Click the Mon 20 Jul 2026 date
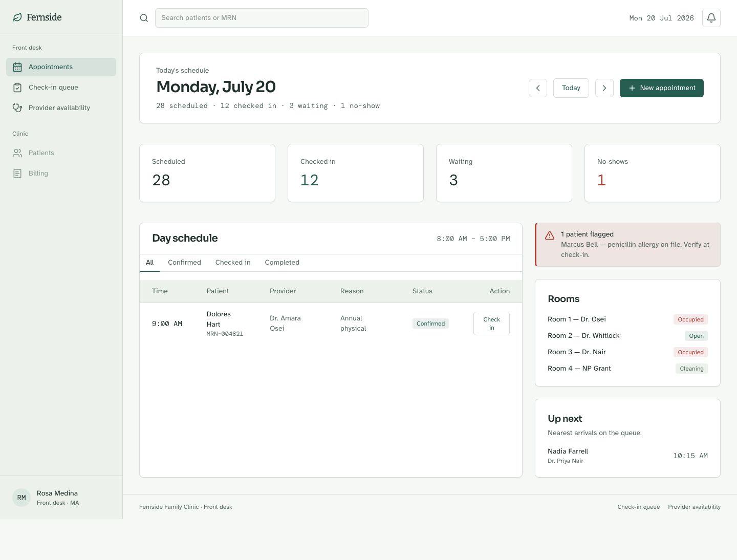The height and width of the screenshot is (560, 737). point(661,18)
